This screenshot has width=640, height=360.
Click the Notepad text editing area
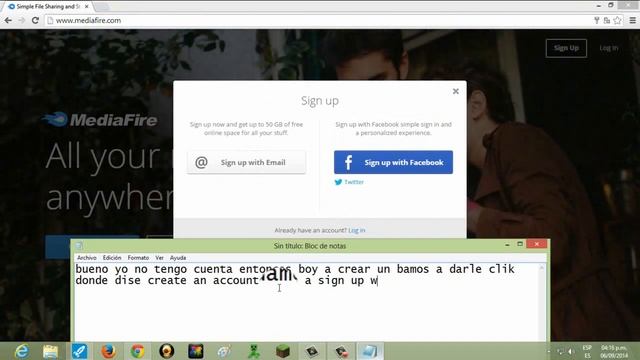[x=306, y=302]
